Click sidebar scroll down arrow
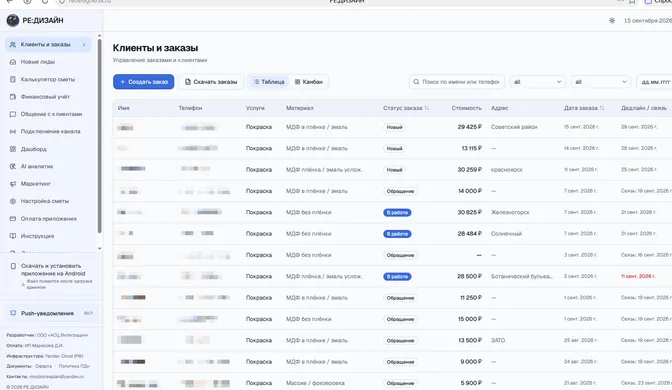The height and width of the screenshot is (390, 672). (99, 248)
